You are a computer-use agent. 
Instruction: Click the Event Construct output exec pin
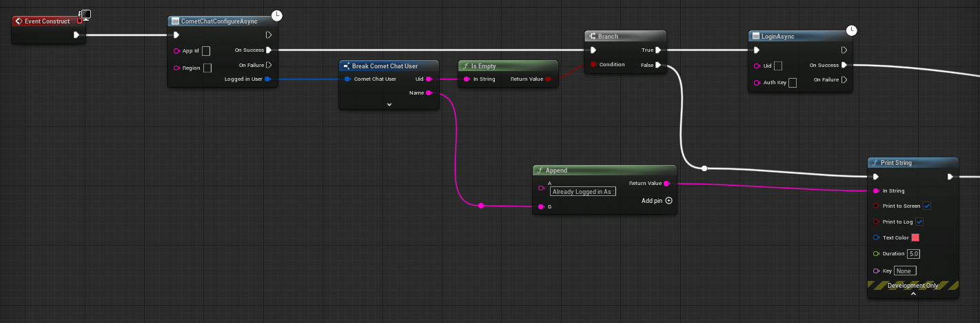point(76,35)
